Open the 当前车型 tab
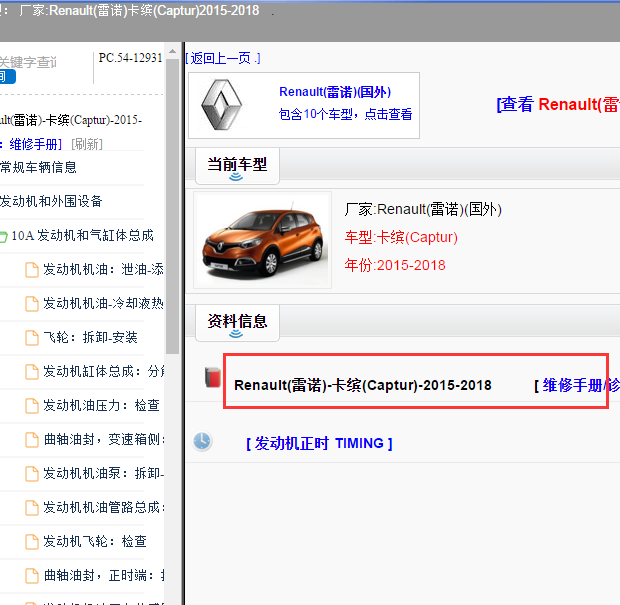This screenshot has height=605, width=620. 237,166
